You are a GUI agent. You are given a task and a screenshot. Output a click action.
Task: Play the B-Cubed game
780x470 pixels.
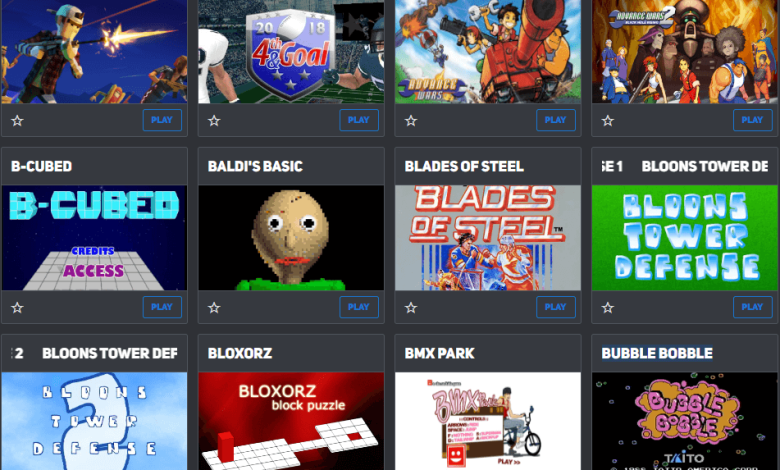coord(162,307)
